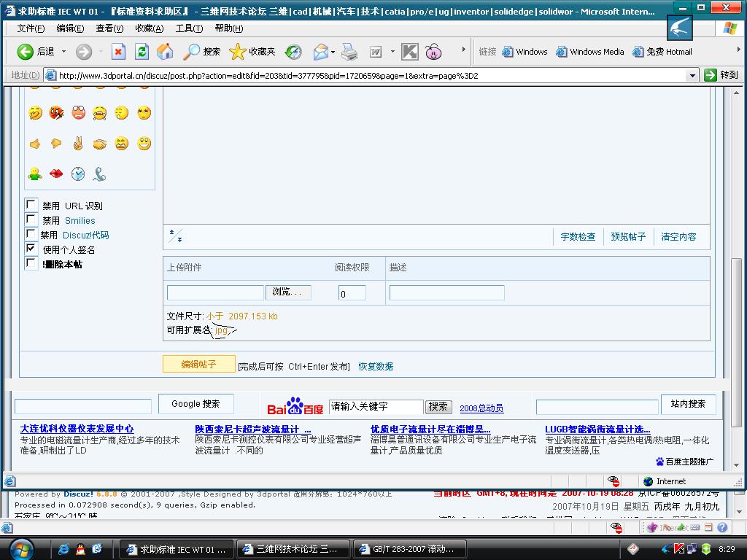Refresh the page with green arrows icon
This screenshot has width=747, height=560.
tap(142, 52)
